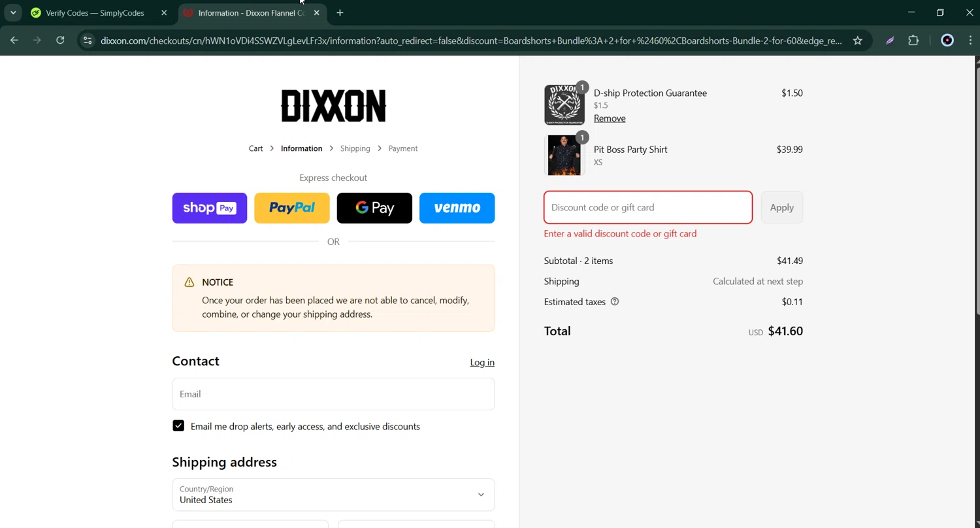The image size is (980, 528).
Task: Click Apply discount button
Action: [x=781, y=207]
